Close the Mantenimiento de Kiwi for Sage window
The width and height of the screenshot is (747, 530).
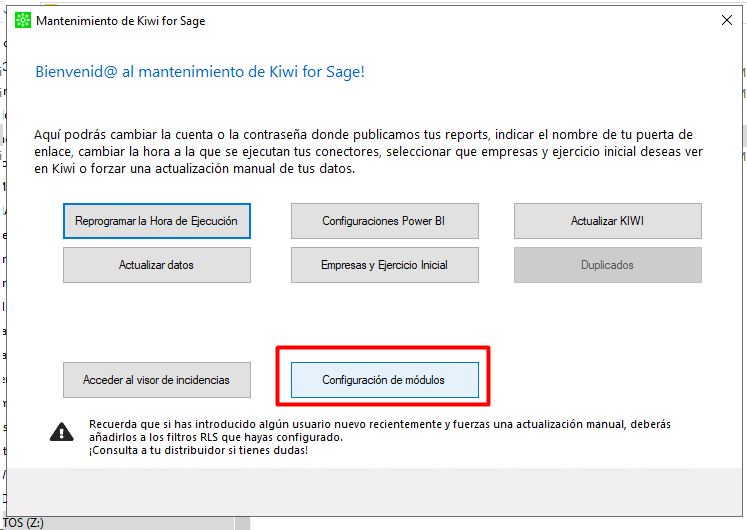click(727, 20)
